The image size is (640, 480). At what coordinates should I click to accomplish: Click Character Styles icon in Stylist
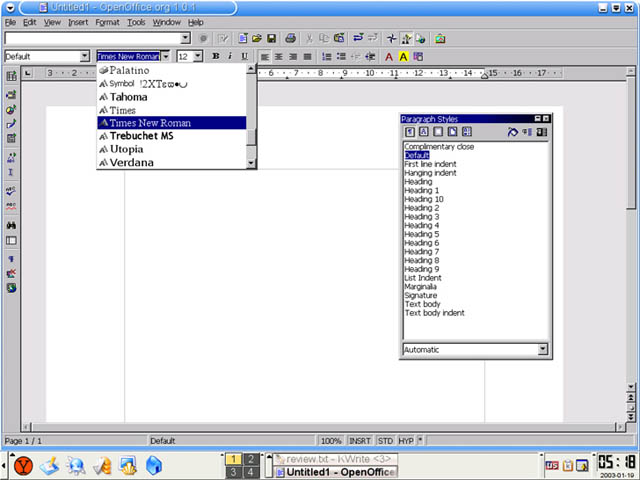click(424, 132)
